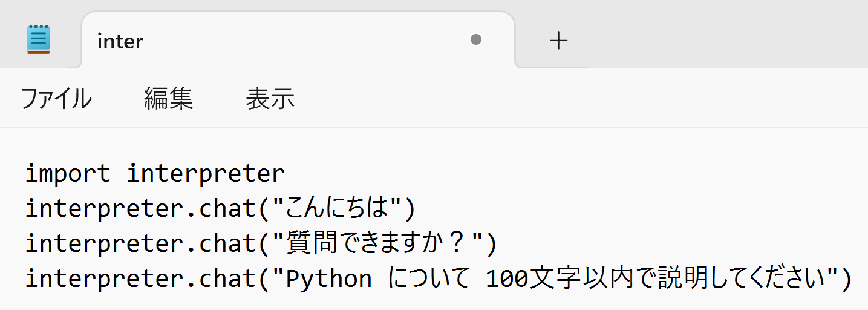
Task: Click the unsaved dot on inter tab
Action: 476,40
